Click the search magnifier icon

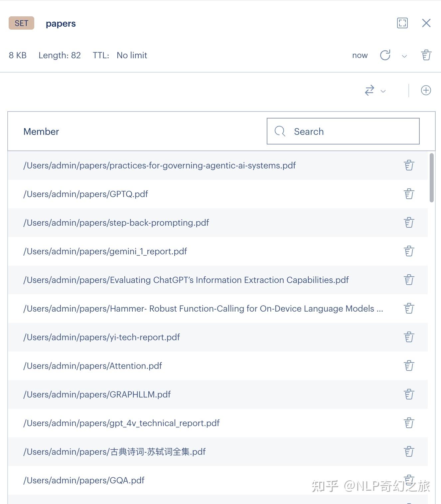coord(279,131)
